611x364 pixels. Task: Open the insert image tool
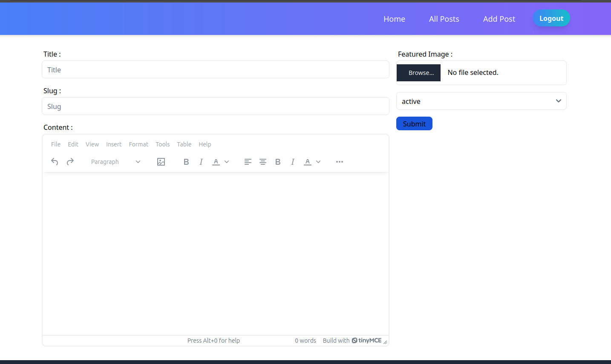point(161,162)
